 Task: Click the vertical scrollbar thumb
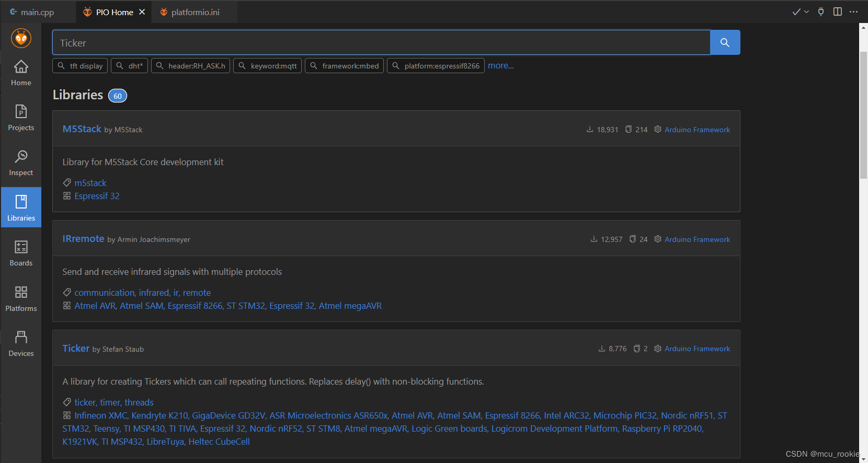tap(863, 115)
